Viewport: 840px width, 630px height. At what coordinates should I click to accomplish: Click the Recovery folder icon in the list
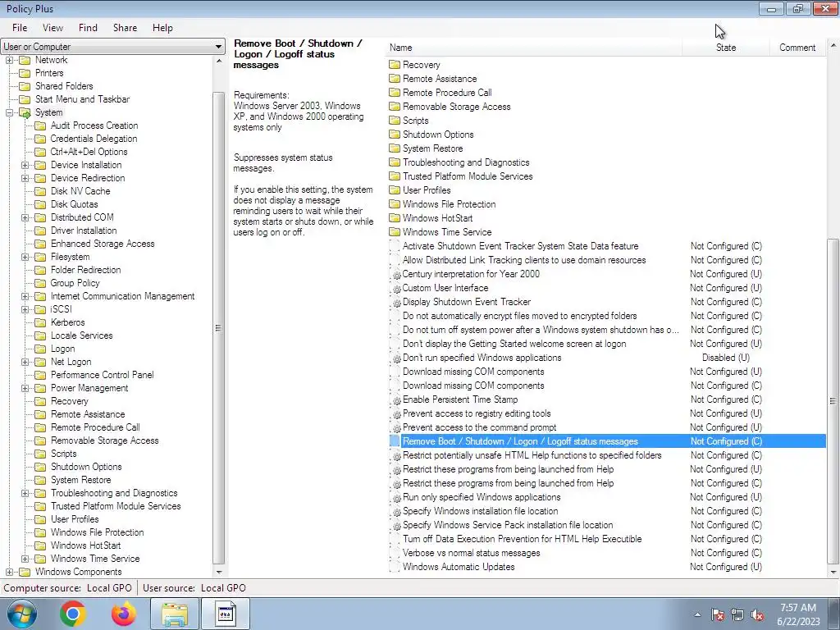pos(395,65)
